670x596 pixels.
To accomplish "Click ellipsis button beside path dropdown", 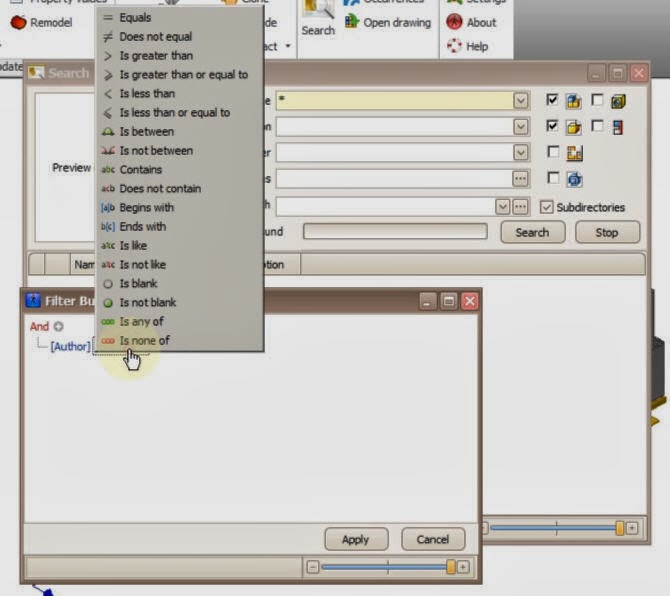I will click(x=520, y=207).
